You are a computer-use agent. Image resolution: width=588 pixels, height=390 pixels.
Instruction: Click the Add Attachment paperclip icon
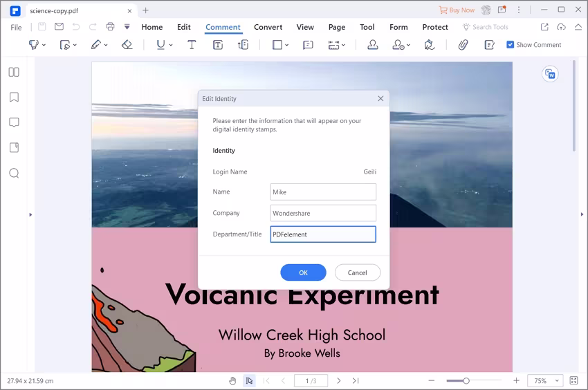[x=463, y=45]
